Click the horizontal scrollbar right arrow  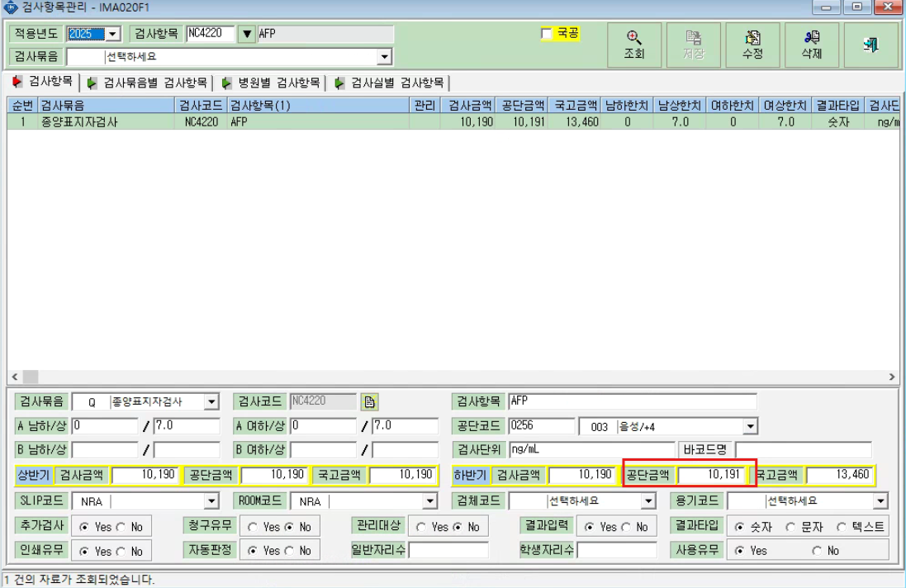coord(892,377)
